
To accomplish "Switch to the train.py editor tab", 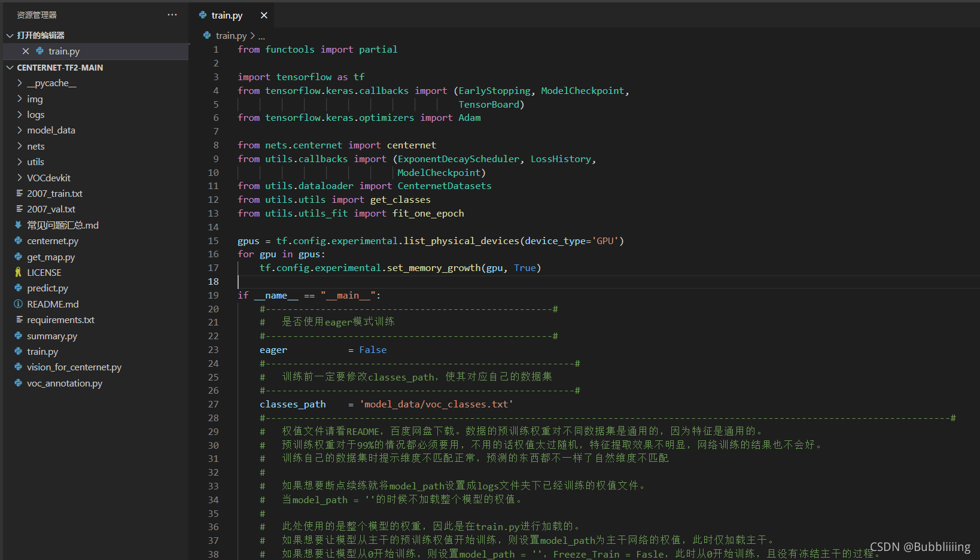I will click(227, 16).
